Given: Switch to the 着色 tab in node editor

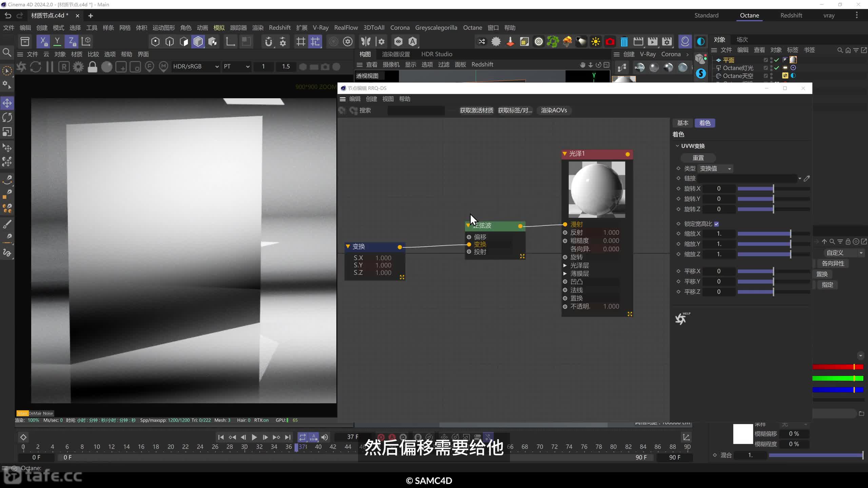Looking at the screenshot, I should 705,123.
